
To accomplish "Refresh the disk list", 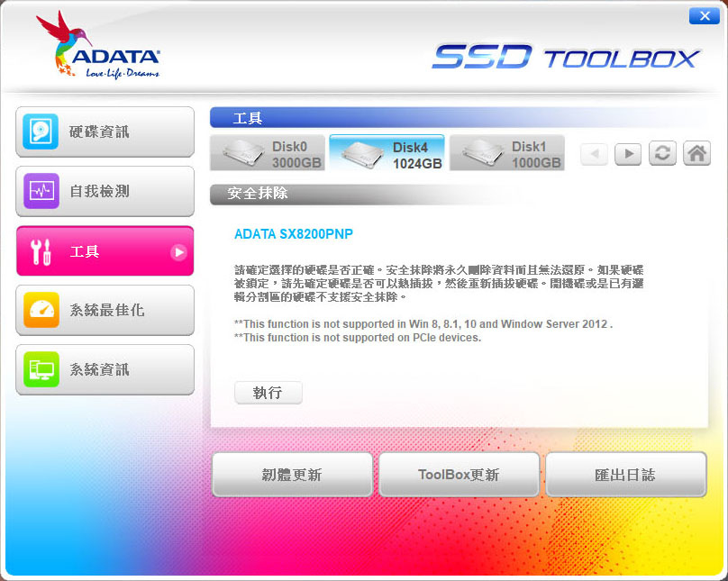I will pos(662,153).
